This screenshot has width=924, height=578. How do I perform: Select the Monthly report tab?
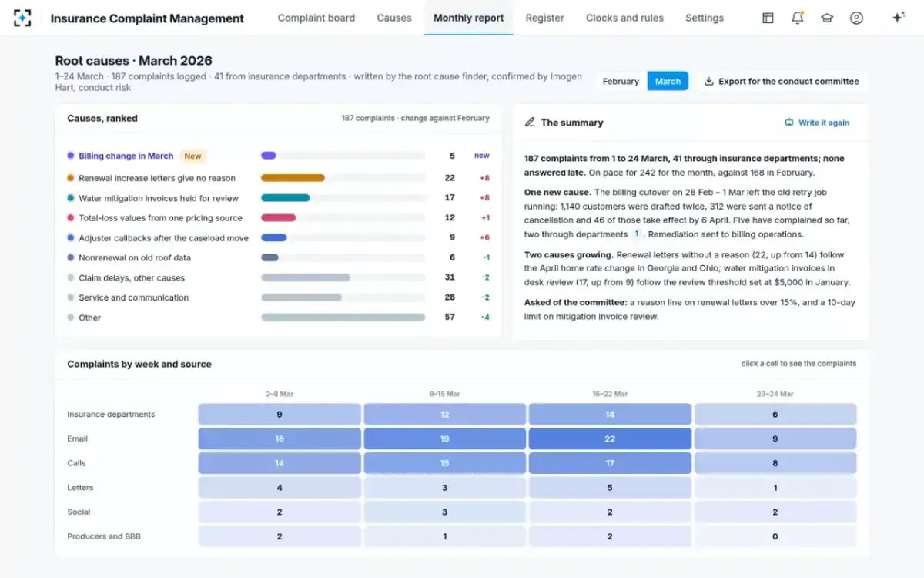469,18
